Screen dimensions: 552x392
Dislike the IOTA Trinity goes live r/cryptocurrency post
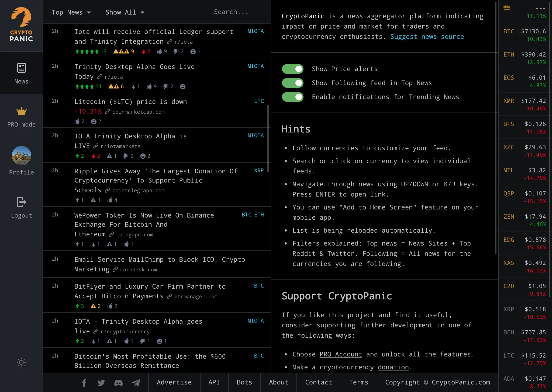pos(145,341)
